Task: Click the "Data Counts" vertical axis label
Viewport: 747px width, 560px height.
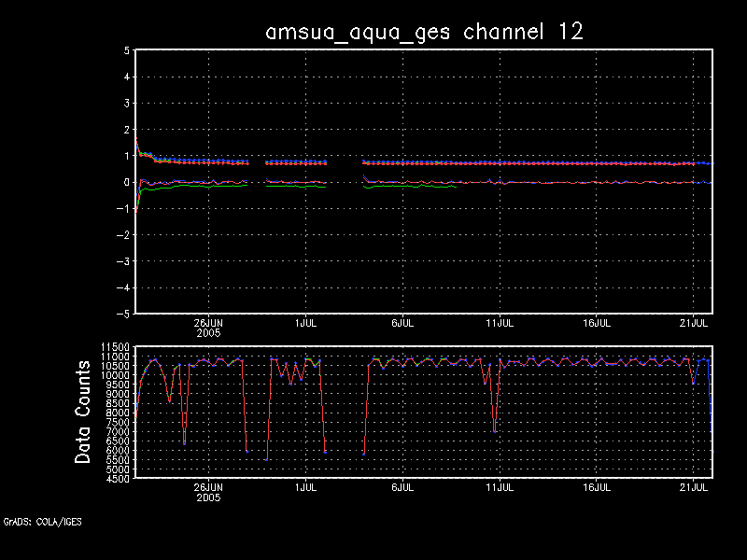Action: [84, 413]
